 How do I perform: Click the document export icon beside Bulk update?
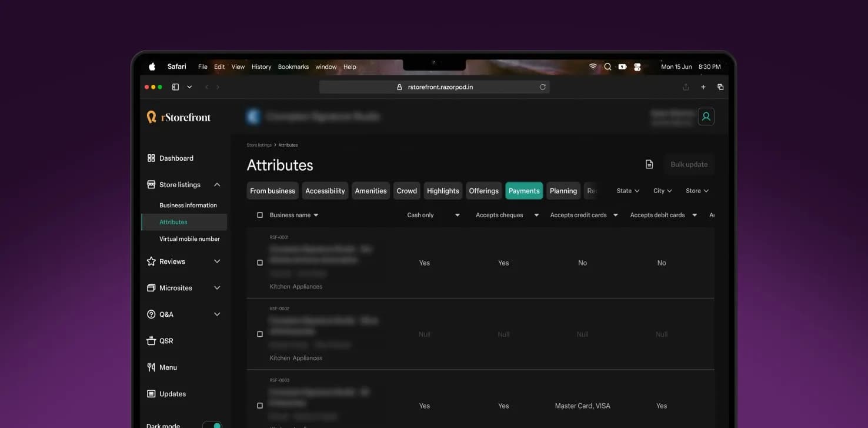click(649, 164)
